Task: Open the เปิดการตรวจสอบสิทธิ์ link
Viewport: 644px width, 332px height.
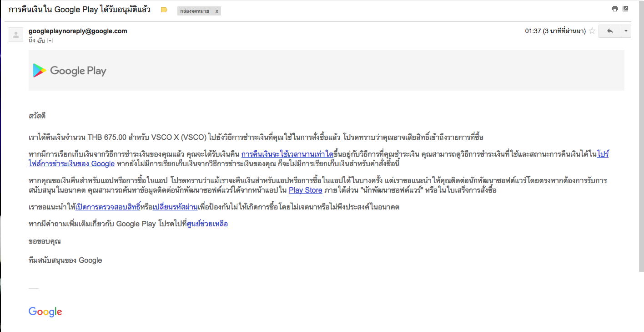Action: [x=108, y=207]
